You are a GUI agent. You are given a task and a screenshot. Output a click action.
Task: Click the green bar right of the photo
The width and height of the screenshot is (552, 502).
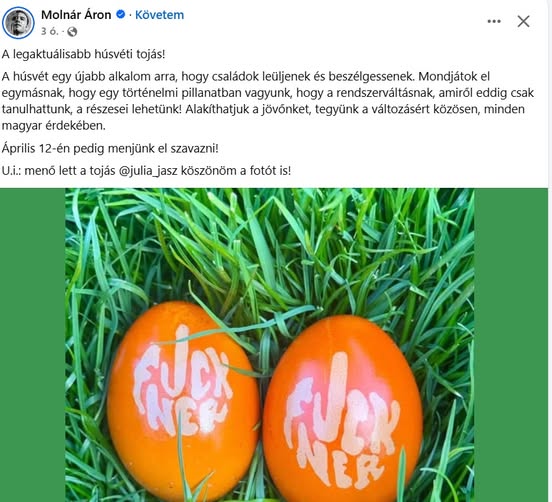point(511,345)
